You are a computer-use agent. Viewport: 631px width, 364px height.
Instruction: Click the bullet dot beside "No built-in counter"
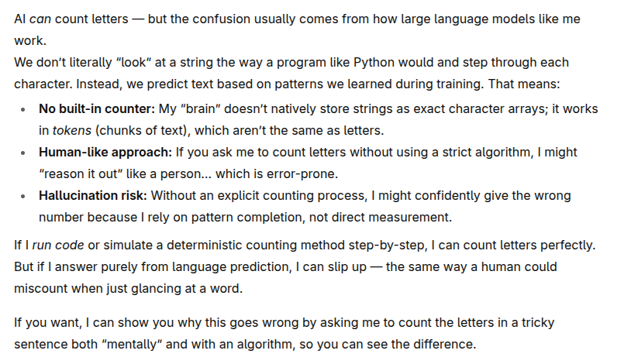coord(23,109)
